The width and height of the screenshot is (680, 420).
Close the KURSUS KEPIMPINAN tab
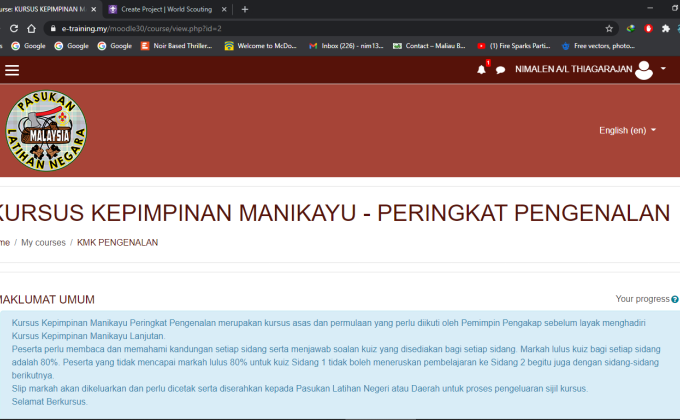(x=94, y=9)
